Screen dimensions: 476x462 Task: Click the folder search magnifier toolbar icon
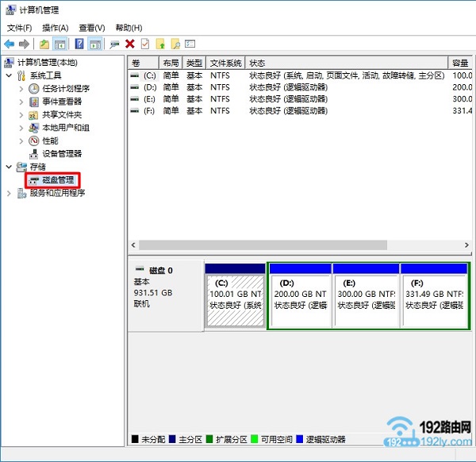pos(175,44)
